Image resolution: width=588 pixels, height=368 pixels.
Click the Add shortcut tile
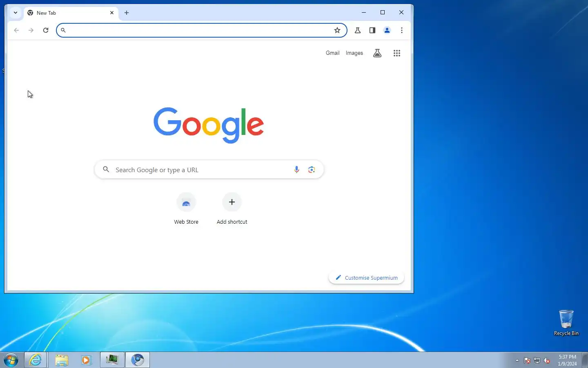click(x=232, y=209)
